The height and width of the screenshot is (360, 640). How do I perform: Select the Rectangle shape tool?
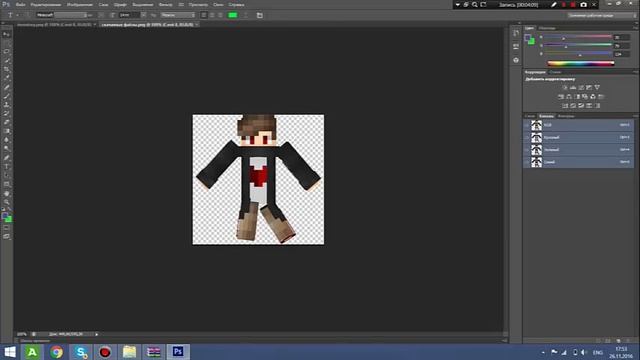[x=7, y=184]
